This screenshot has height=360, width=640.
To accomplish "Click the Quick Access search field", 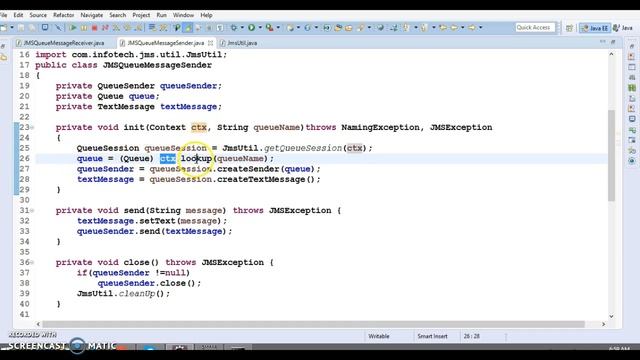I will pyautogui.click(x=534, y=28).
